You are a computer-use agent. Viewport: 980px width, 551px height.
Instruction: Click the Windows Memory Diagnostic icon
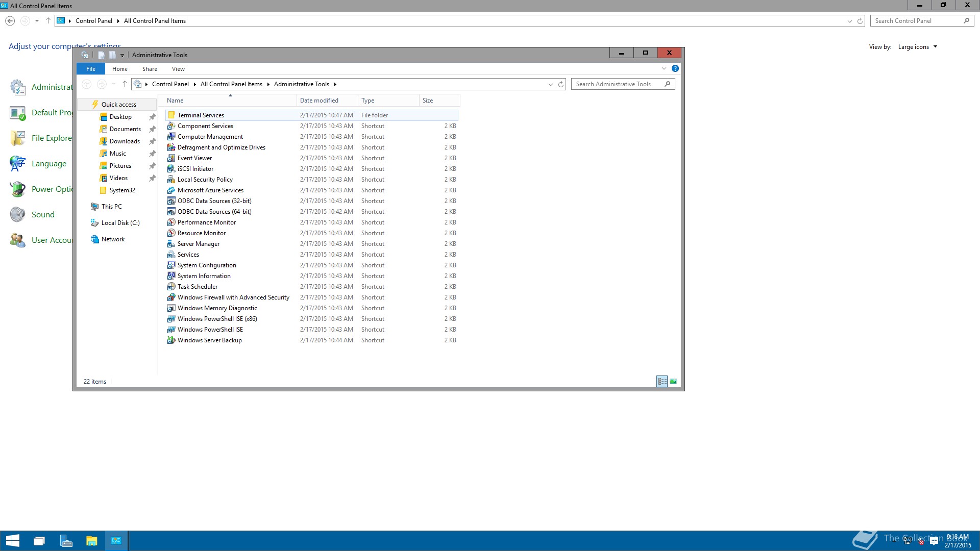tap(171, 308)
